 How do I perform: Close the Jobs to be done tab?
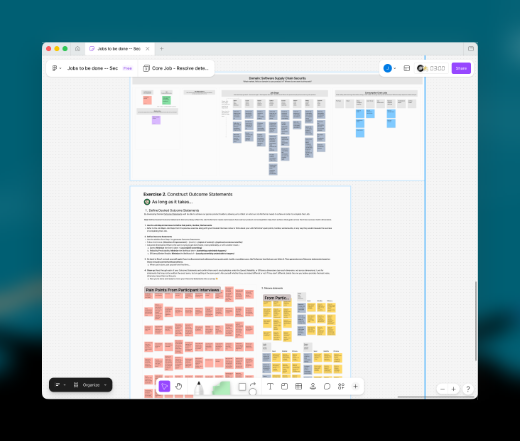(x=147, y=49)
